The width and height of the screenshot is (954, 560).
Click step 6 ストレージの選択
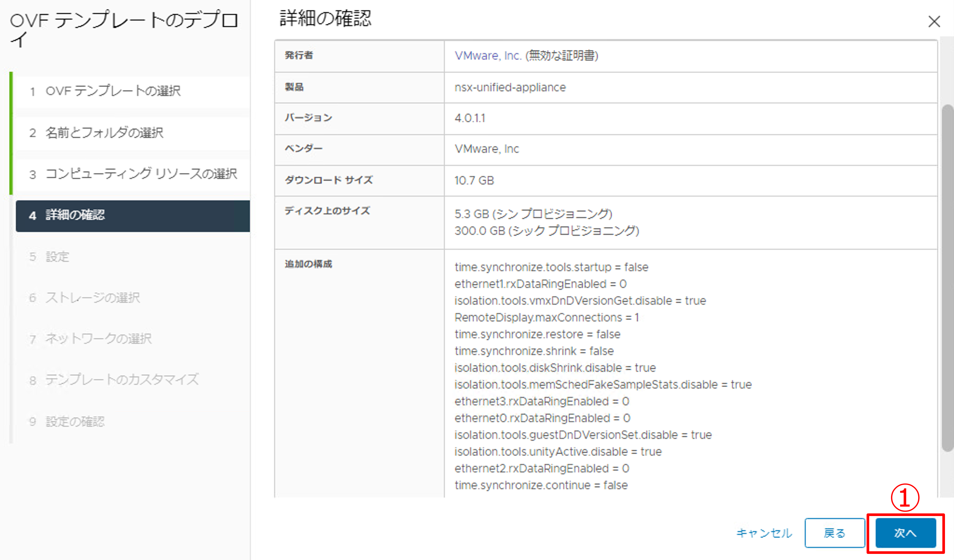93,298
